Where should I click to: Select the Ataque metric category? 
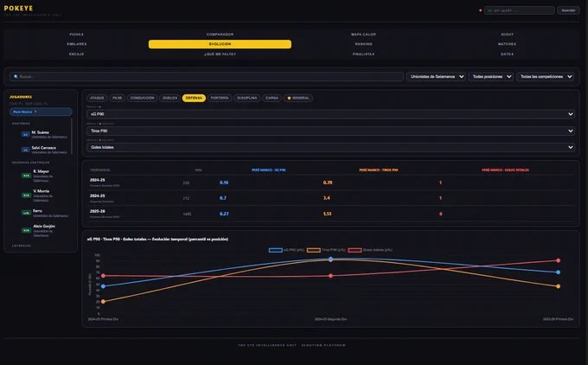point(97,98)
